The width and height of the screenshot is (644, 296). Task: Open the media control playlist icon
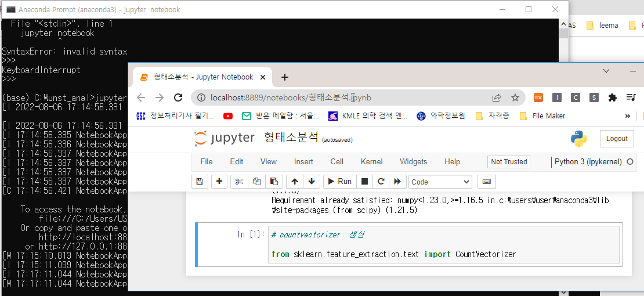[x=631, y=98]
